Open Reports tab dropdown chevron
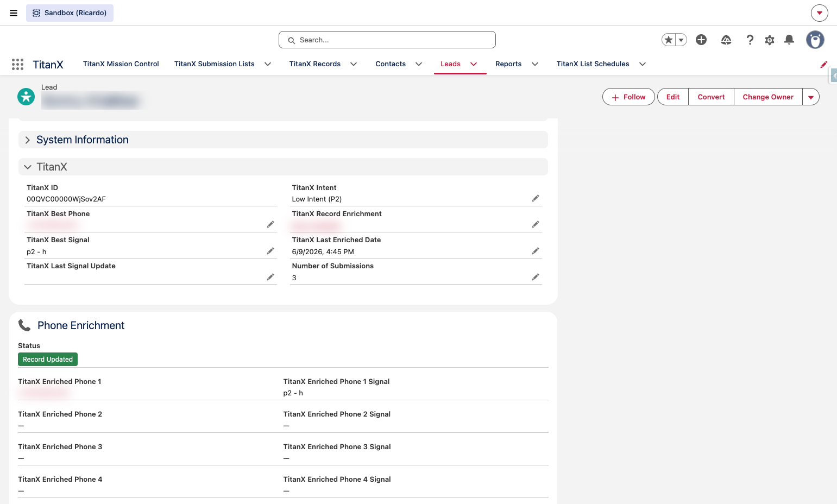The image size is (837, 504). 535,64
